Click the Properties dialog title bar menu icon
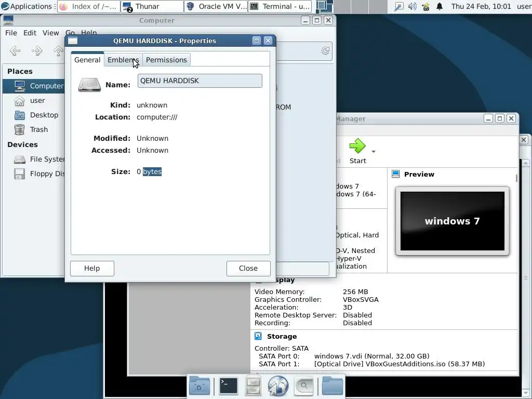 point(73,41)
